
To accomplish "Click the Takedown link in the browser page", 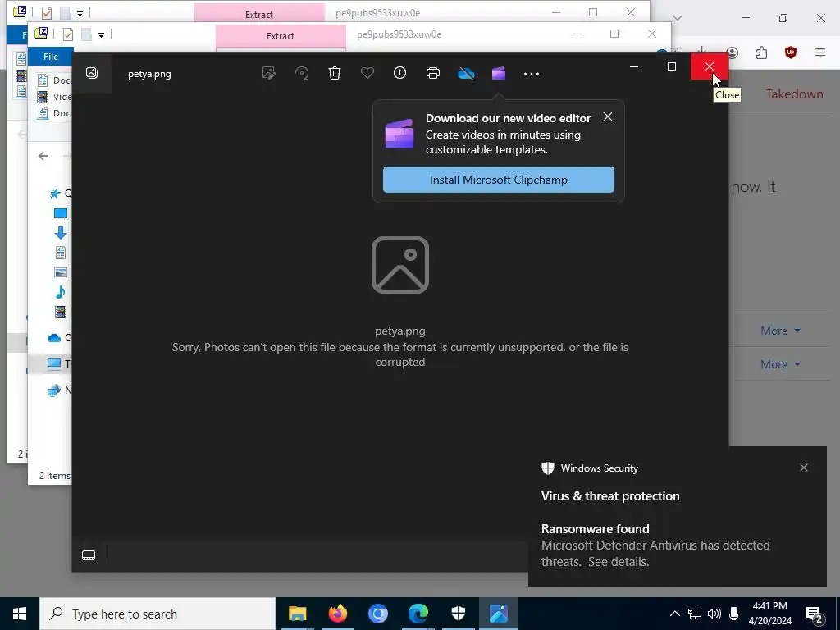I will click(x=794, y=94).
